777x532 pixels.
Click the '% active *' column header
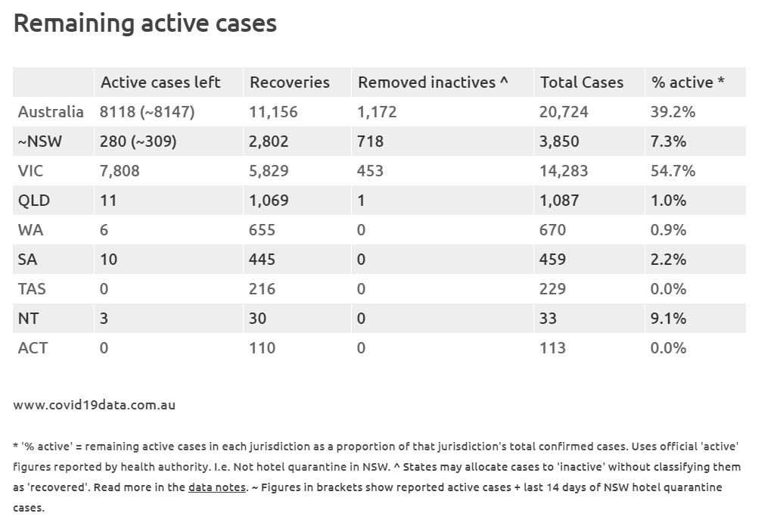[x=687, y=82]
